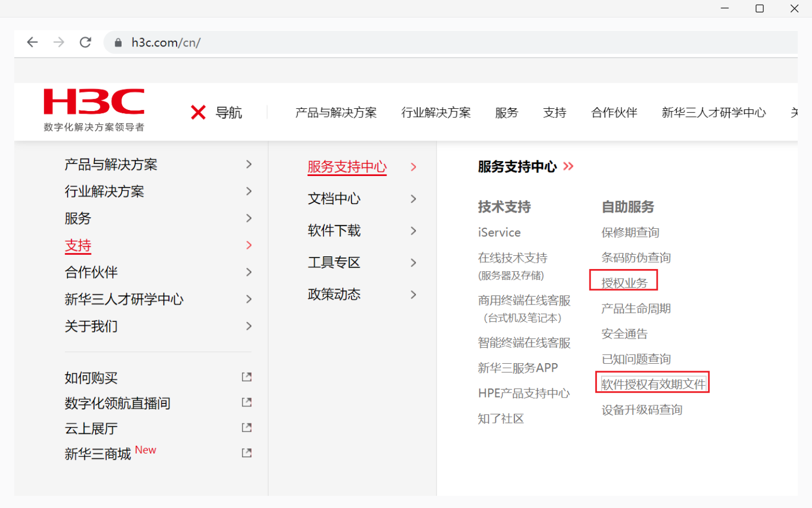Screen dimensions: 812x508
Task: Open 条码防伪查询 link
Action: click(636, 258)
